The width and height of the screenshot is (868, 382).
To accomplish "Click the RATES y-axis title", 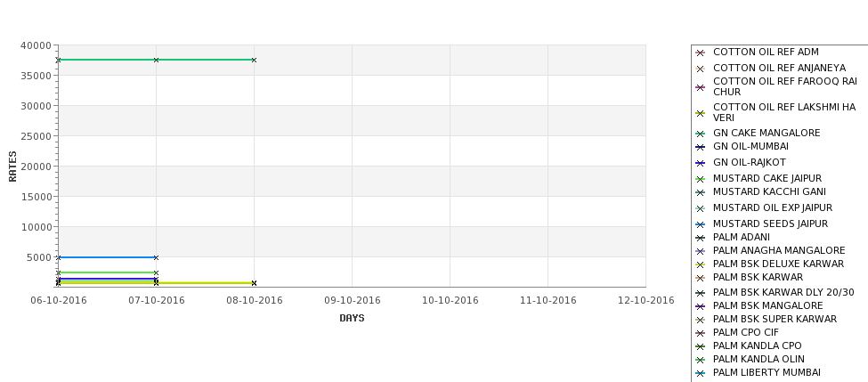I will click(12, 167).
